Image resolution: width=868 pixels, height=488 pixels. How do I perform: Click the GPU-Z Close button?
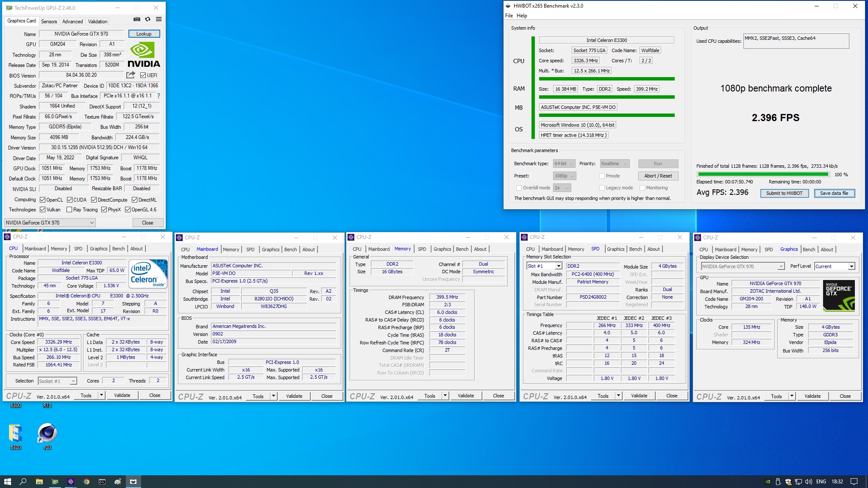(x=147, y=222)
